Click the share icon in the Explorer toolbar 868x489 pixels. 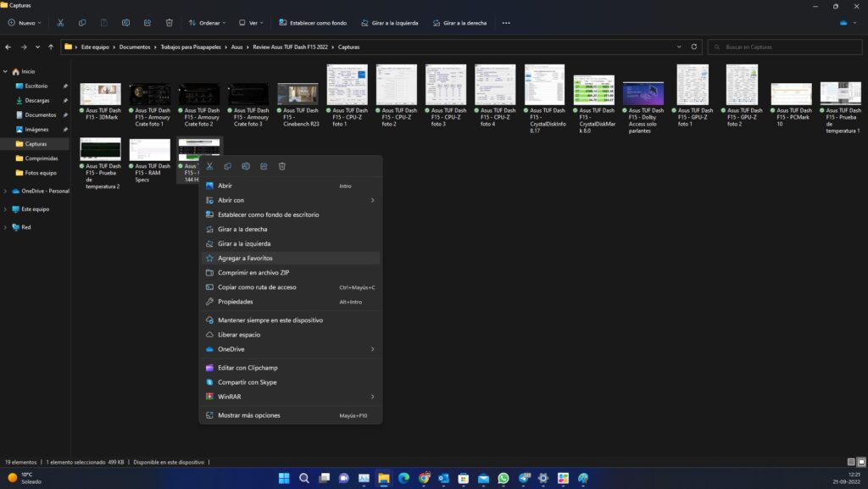tap(147, 23)
